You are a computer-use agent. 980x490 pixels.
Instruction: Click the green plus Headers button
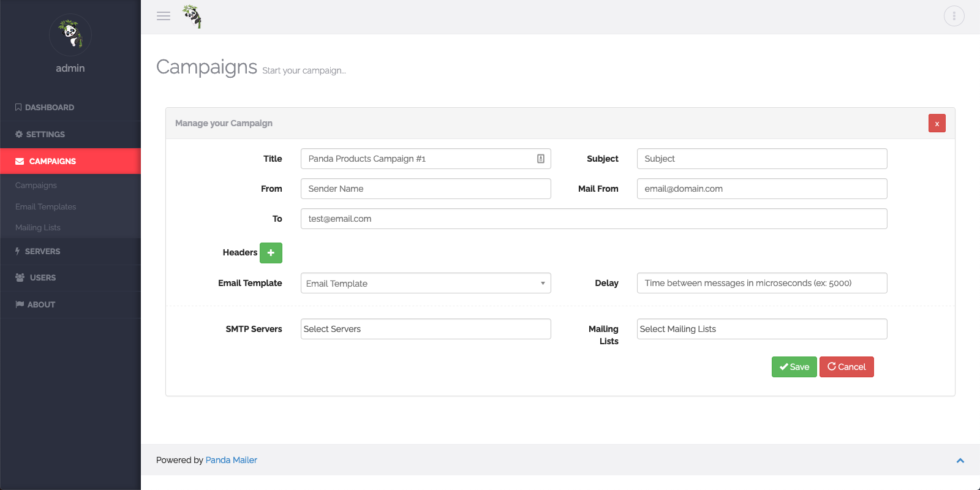click(x=271, y=252)
